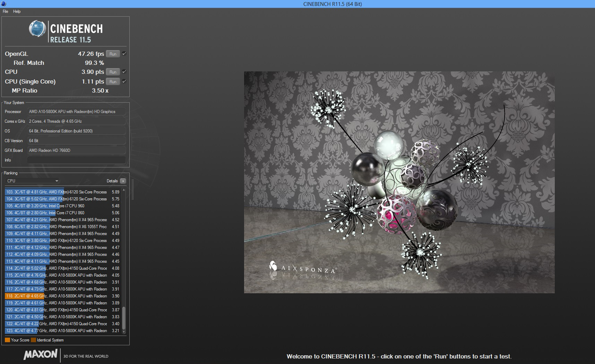The image size is (595, 364).
Task: Click the single core score 1.11 pts
Action: click(93, 81)
